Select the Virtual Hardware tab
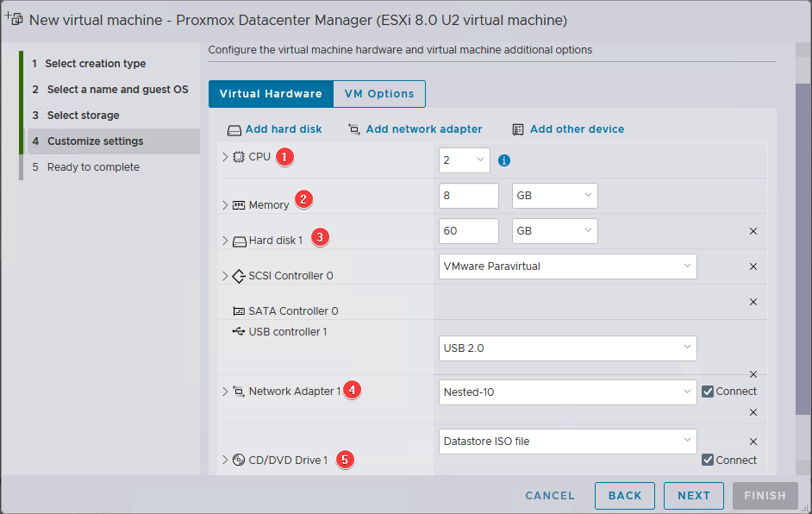The height and width of the screenshot is (514, 812). 271,94
